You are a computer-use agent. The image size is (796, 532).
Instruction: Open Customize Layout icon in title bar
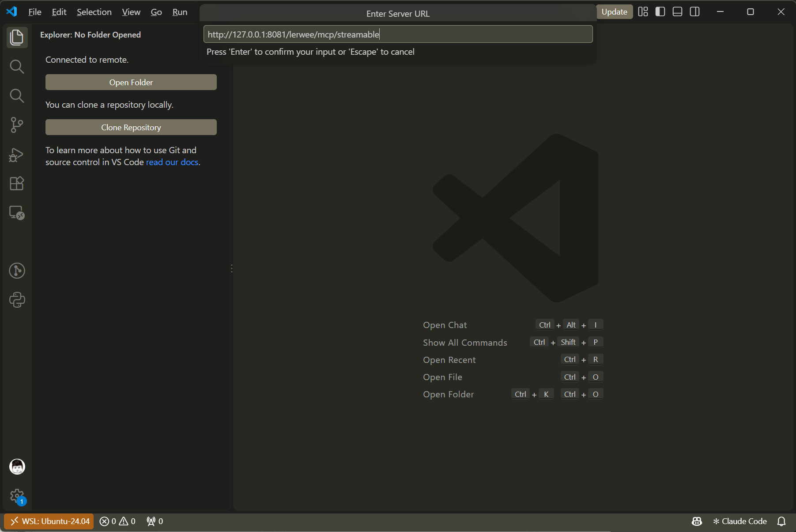[x=643, y=12]
